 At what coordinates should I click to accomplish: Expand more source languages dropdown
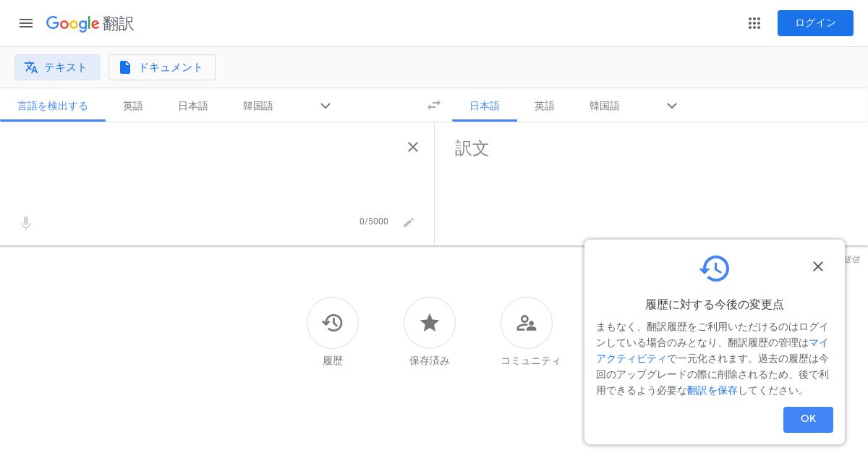coord(325,106)
